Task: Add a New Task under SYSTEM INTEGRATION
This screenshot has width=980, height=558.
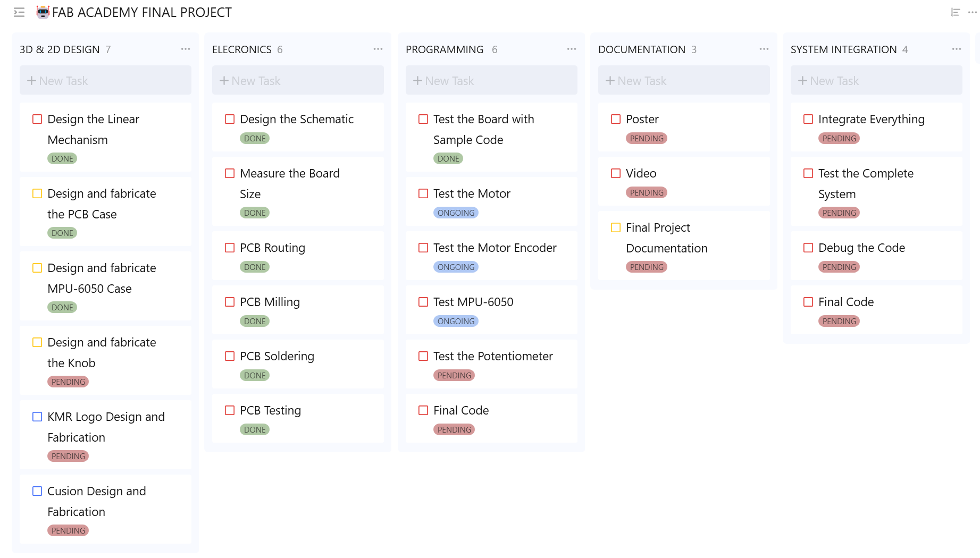Action: (x=876, y=80)
